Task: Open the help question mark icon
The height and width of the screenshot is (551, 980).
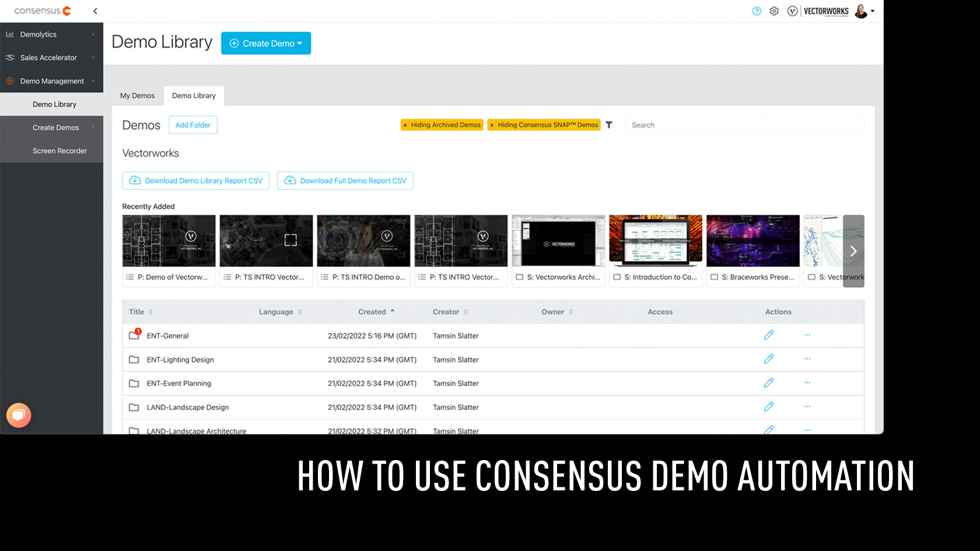Action: 757,10
